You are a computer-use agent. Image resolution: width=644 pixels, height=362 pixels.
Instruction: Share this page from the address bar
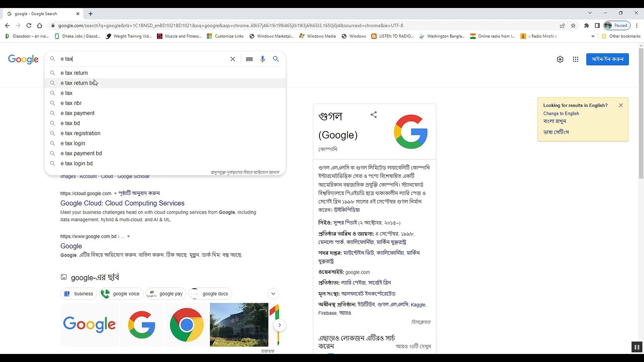[x=562, y=26]
